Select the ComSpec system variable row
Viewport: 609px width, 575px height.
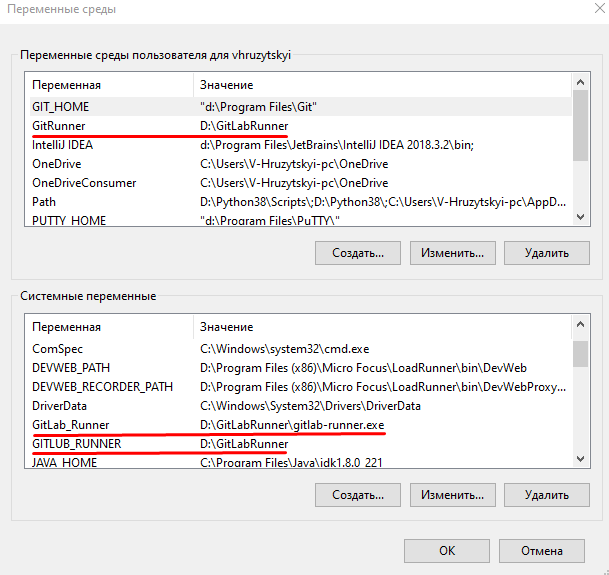click(x=301, y=349)
